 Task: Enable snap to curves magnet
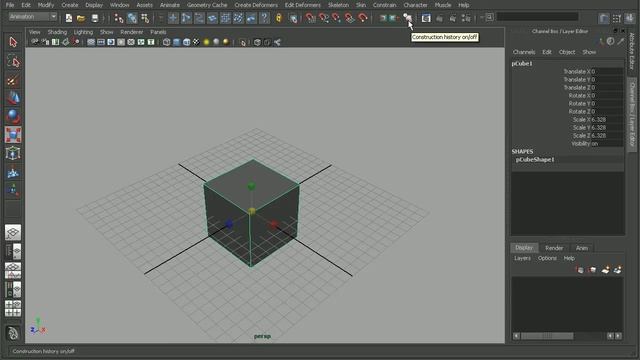click(323, 18)
